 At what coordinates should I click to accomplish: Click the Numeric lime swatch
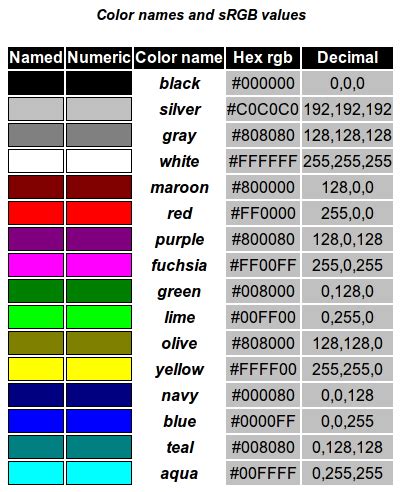pyautogui.click(x=99, y=317)
